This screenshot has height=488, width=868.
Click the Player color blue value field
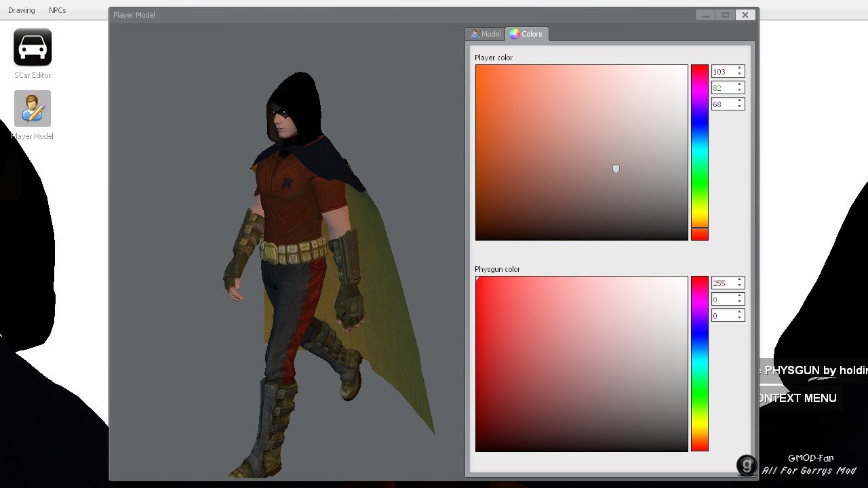723,104
